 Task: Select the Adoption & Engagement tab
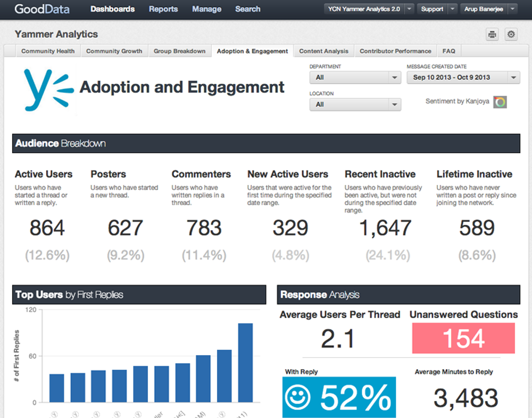click(x=252, y=51)
